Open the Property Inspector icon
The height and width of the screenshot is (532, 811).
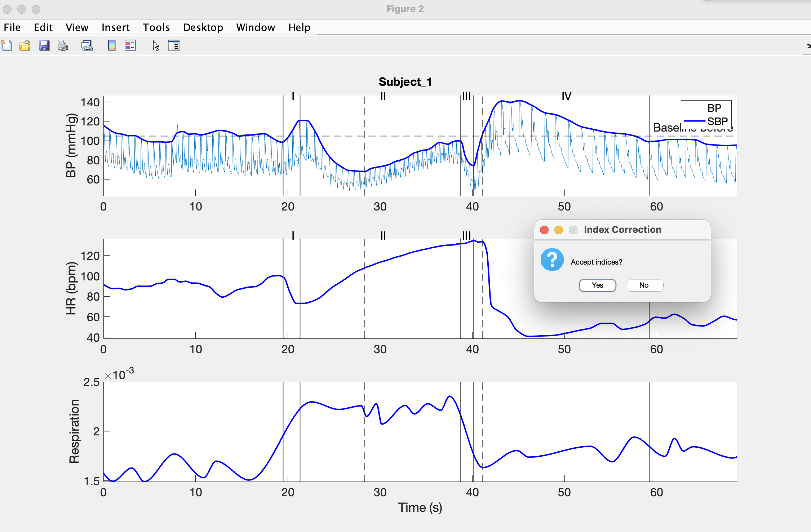coord(173,46)
